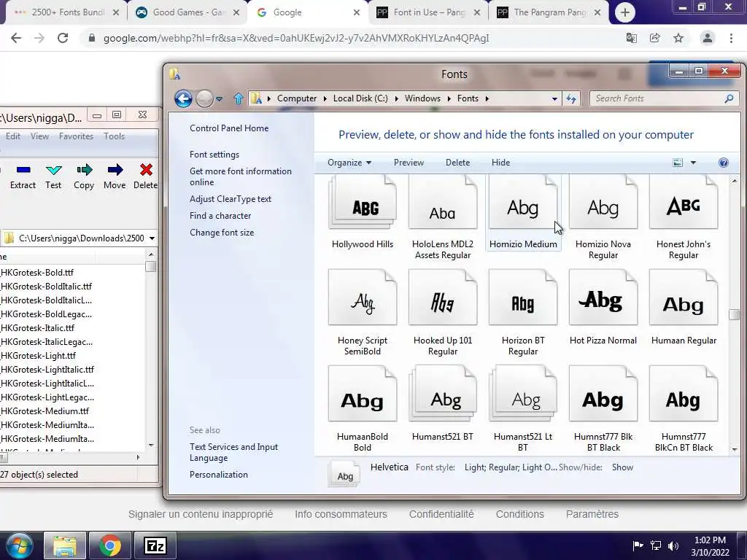This screenshot has width=747, height=560.
Task: Click Move icon in 7-Zip toolbar
Action: point(115,170)
